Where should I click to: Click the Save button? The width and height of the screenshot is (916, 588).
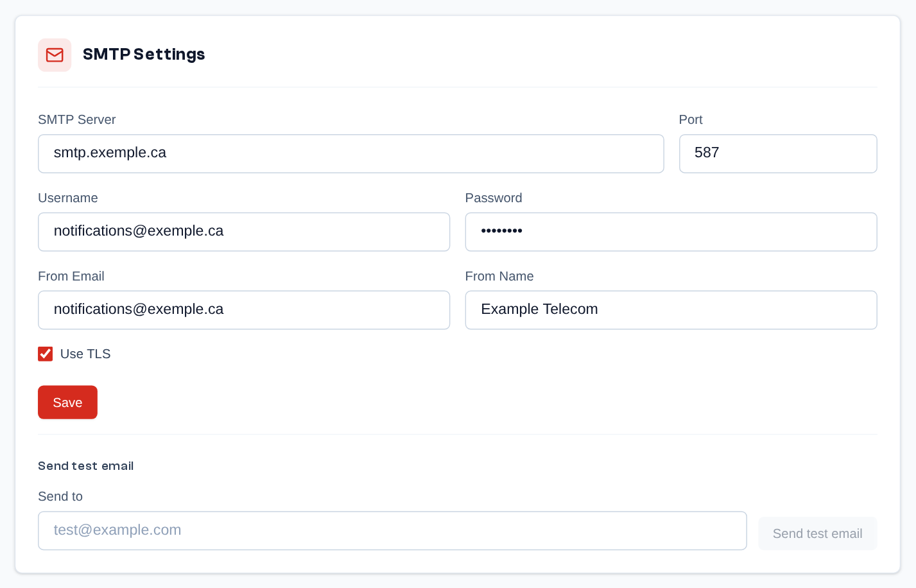pyautogui.click(x=67, y=402)
